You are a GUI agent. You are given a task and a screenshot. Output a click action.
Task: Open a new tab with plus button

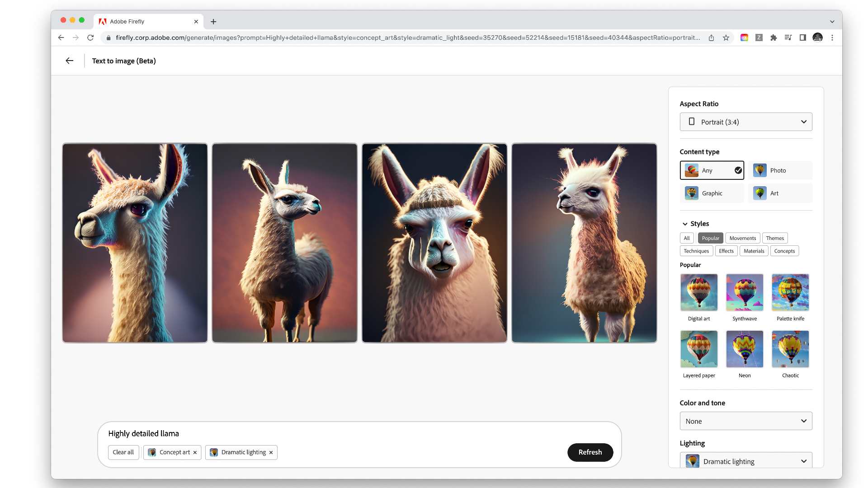coord(213,21)
